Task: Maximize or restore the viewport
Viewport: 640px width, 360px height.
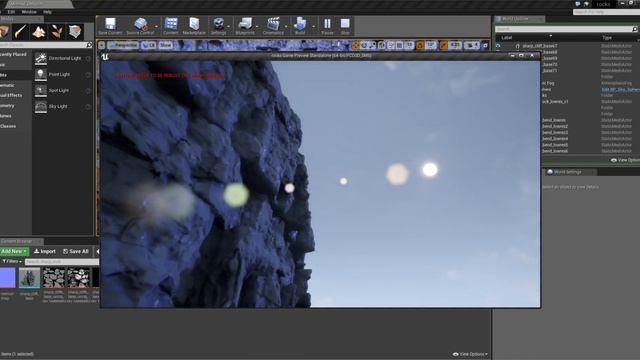Action: [485, 45]
